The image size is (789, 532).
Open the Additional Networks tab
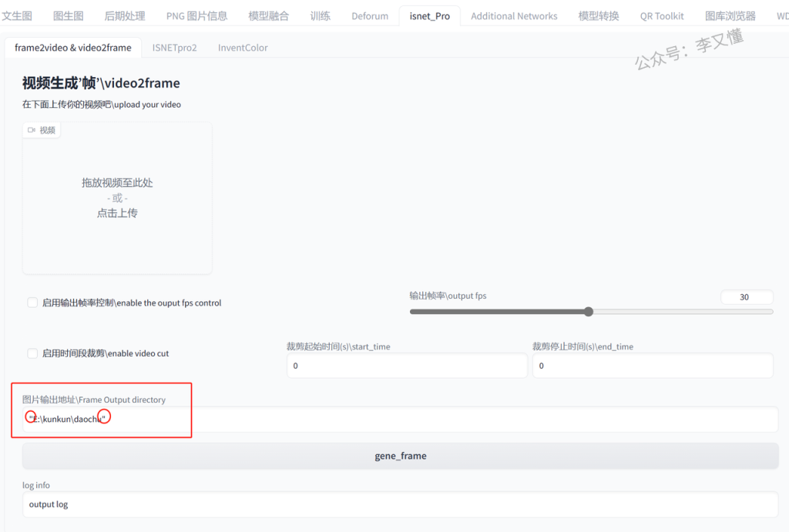514,15
